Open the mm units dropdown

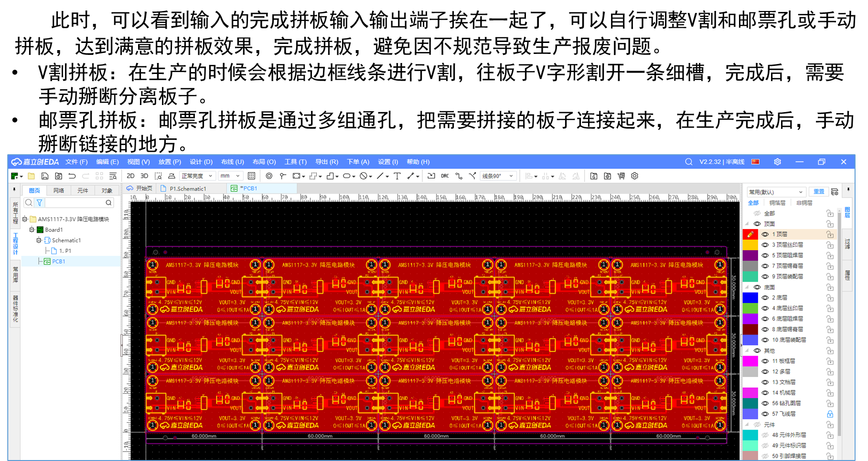(230, 176)
